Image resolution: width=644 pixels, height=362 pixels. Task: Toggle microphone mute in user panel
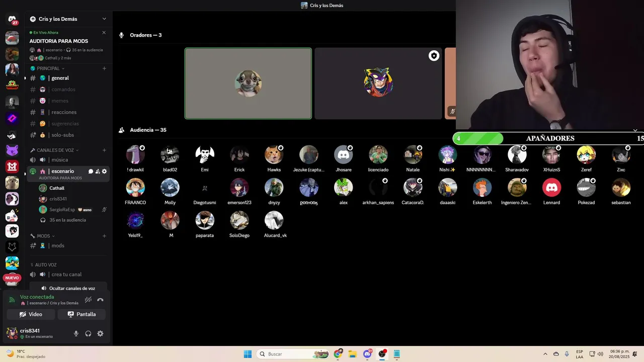pos(76,333)
